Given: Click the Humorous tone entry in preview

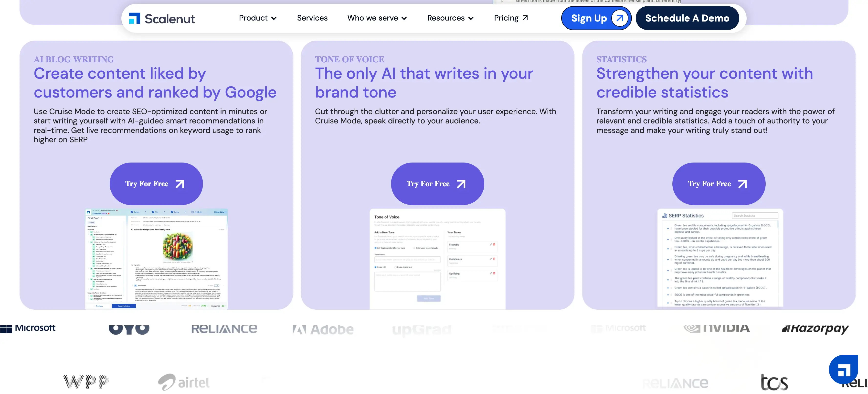Looking at the screenshot, I should click(472, 261).
